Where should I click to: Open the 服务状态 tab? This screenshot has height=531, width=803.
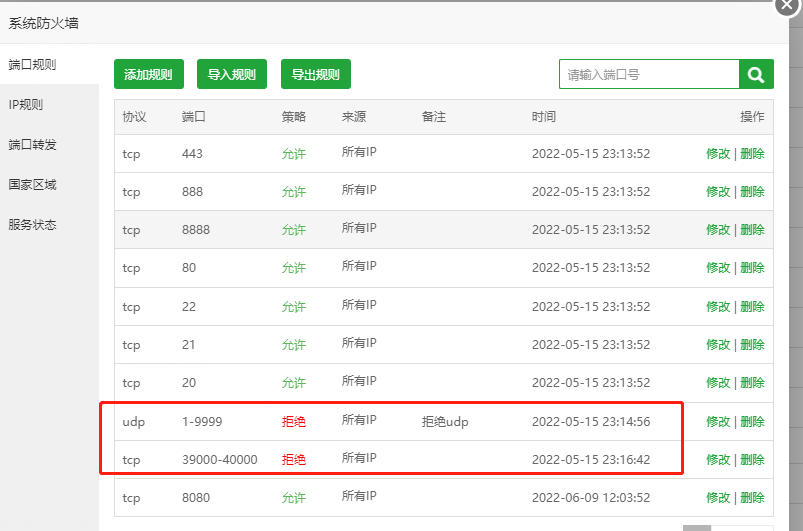tap(33, 224)
